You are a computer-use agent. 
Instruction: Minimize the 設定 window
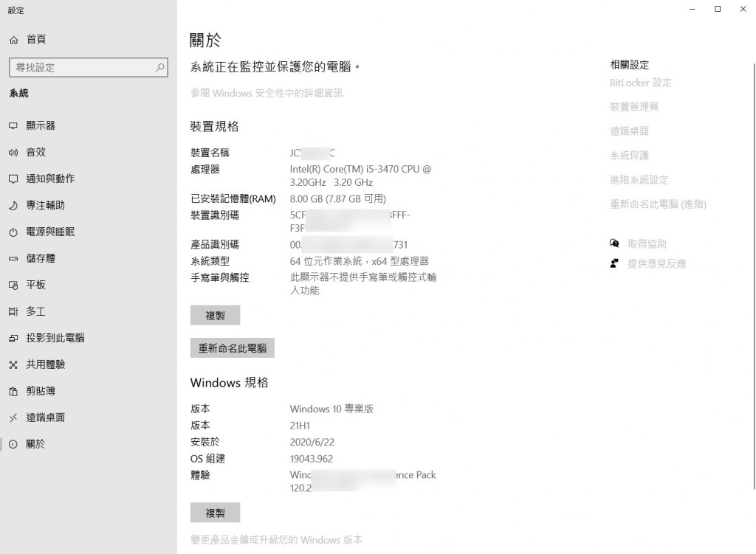[x=693, y=9]
